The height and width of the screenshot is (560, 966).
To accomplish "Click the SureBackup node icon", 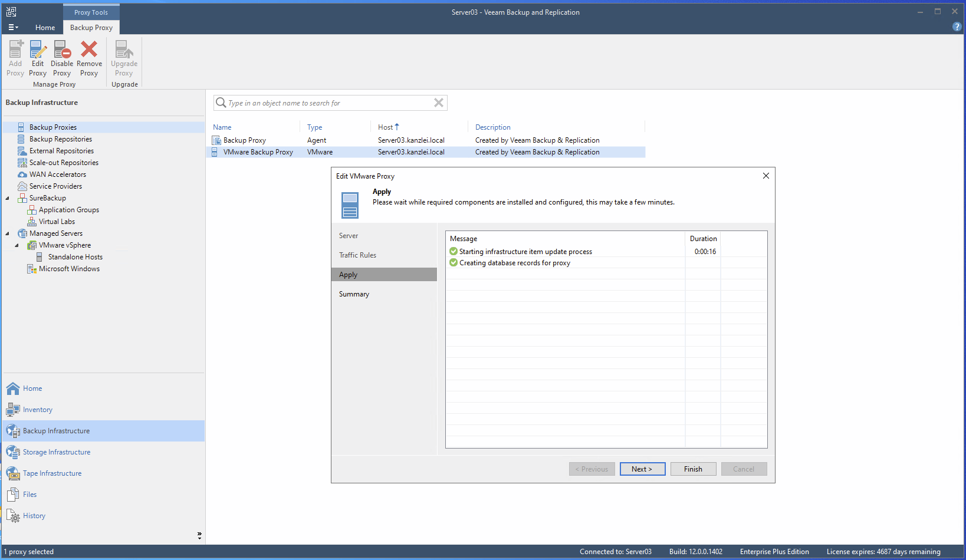I will tap(22, 198).
